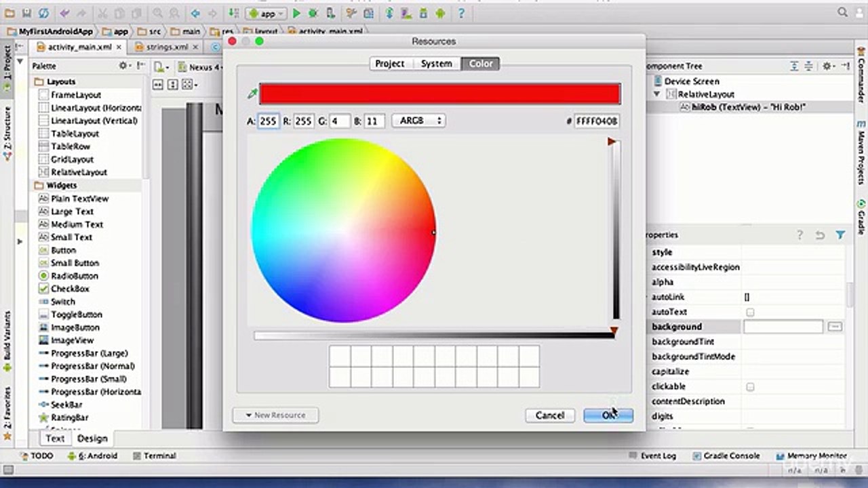Toggle the autoText property checkbox
Image resolution: width=868 pixels, height=488 pixels.
click(750, 312)
